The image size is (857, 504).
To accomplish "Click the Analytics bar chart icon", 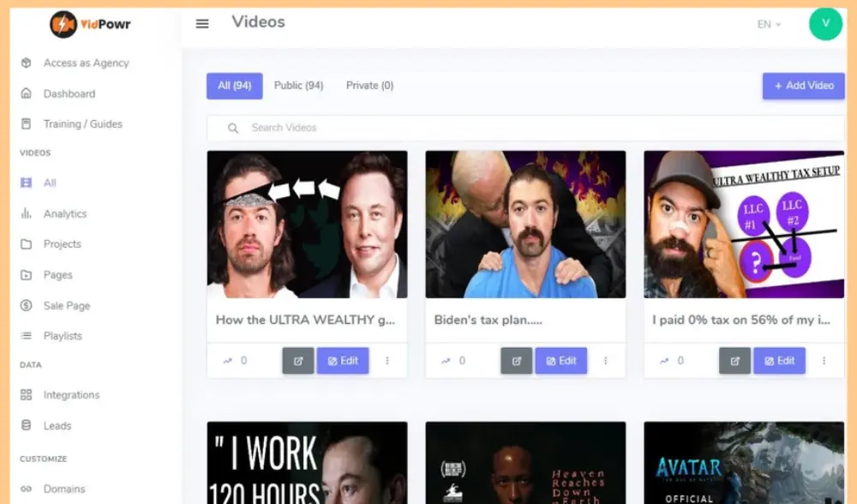I will click(27, 213).
